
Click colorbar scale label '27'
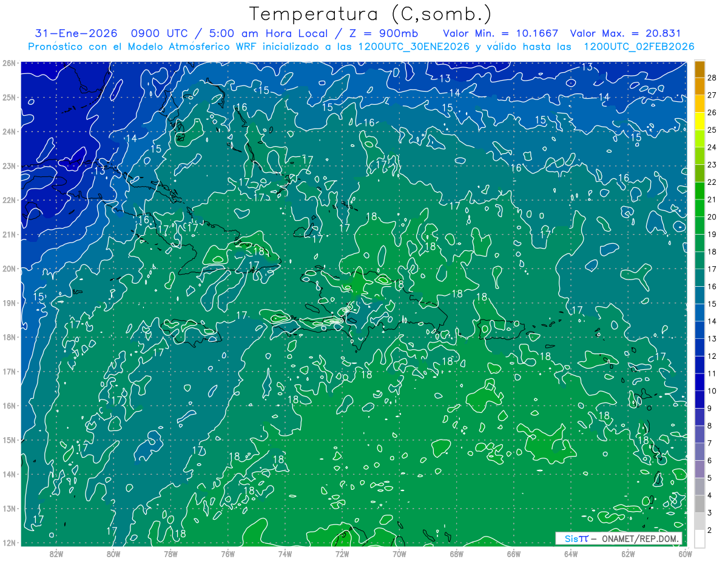(712, 95)
